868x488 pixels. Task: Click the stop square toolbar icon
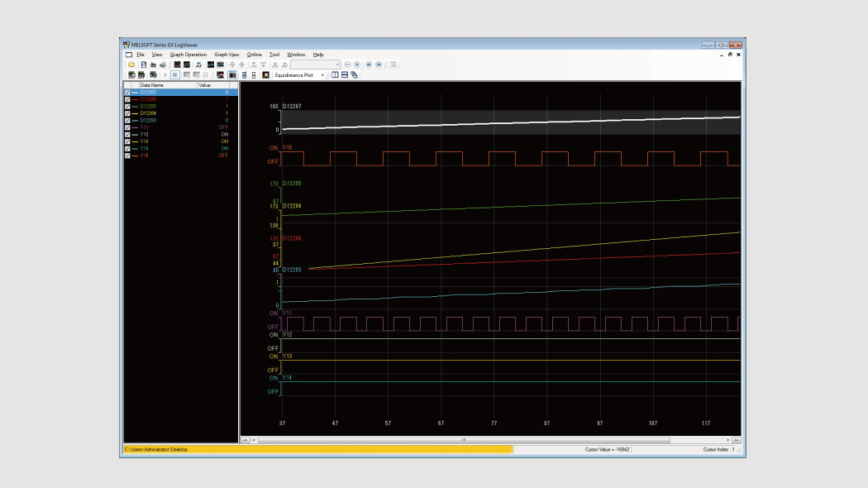174,75
